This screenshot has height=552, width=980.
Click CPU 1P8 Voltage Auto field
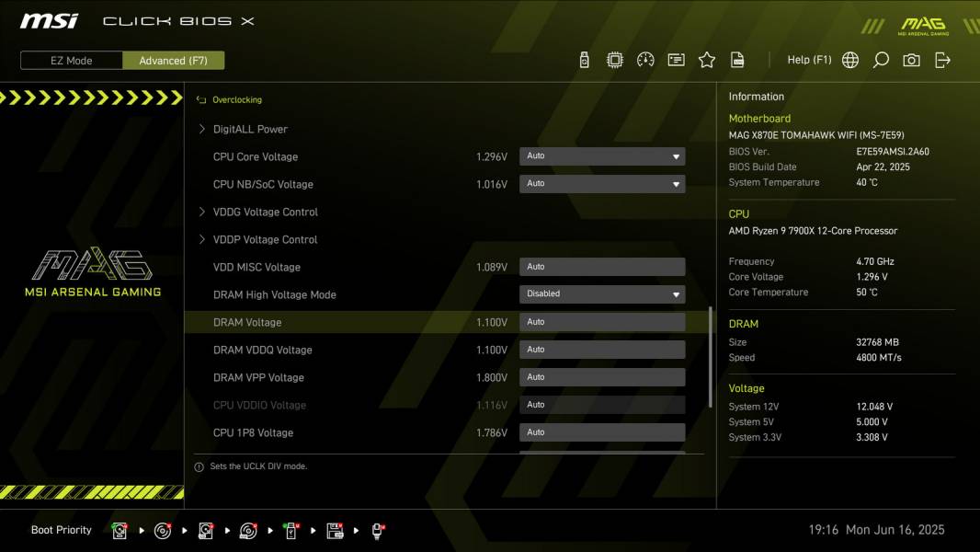coord(602,432)
